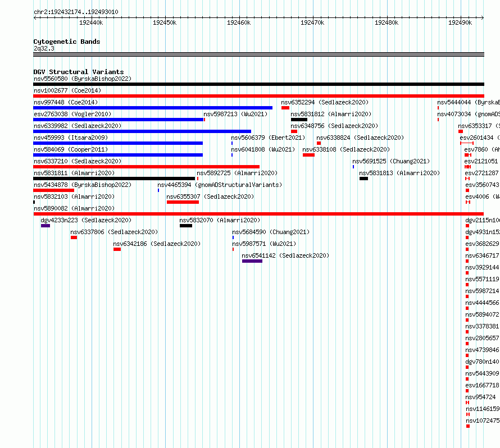Image resolution: width=500 pixels, height=448 pixels.
Task: Click nsv584069 (Cooper2011) text
Action: tap(71, 149)
